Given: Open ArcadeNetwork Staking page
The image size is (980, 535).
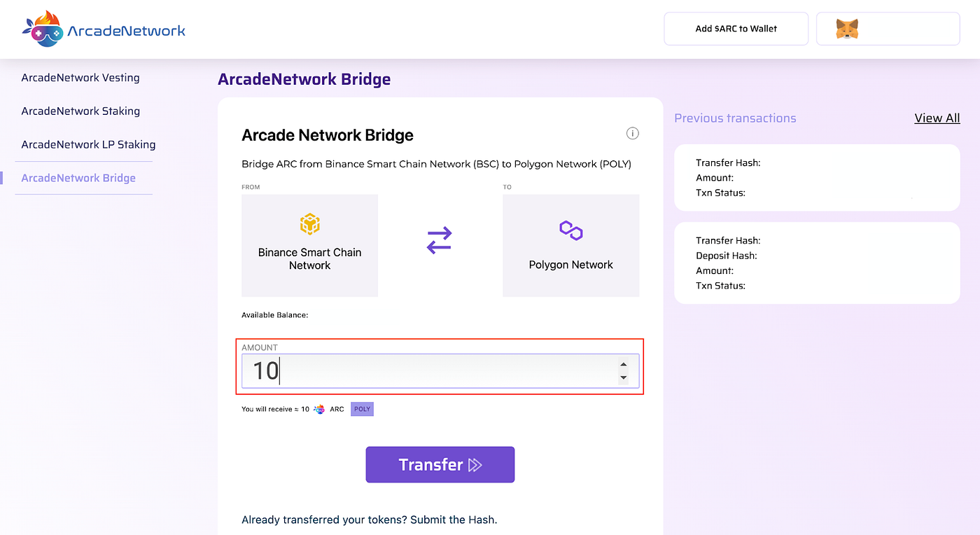Looking at the screenshot, I should tap(80, 111).
